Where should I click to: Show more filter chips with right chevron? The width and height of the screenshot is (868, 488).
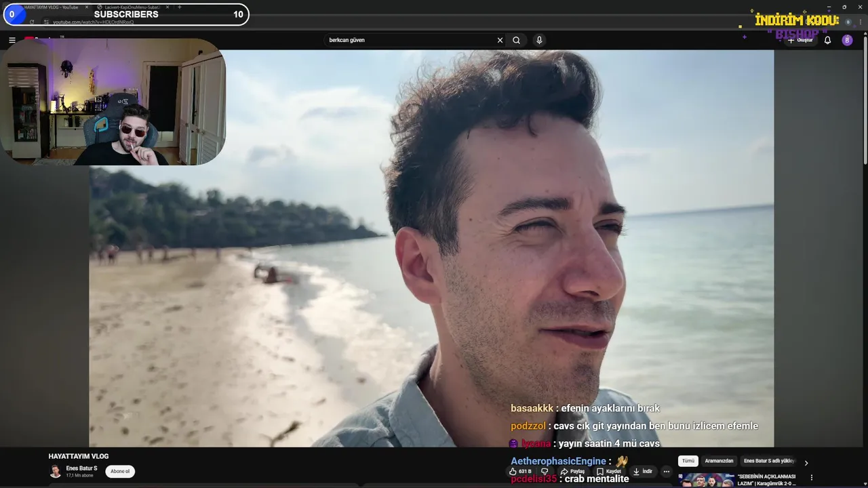tap(806, 463)
